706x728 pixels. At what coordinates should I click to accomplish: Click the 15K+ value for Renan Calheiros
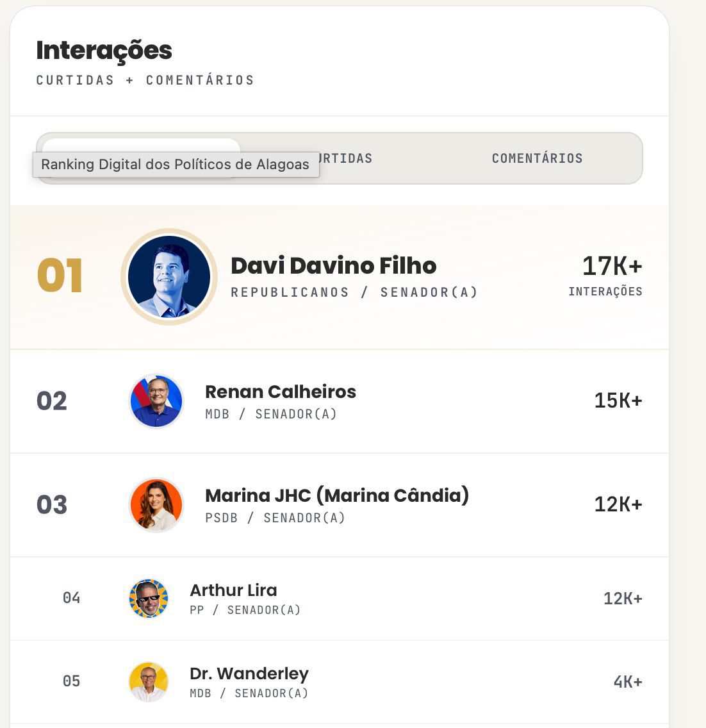tap(618, 401)
